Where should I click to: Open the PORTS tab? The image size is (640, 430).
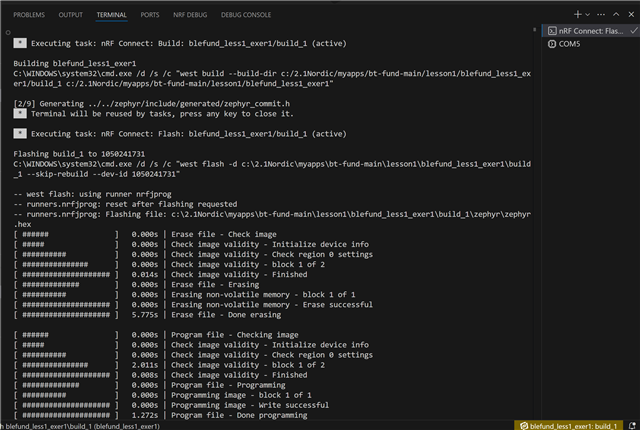coord(150,15)
